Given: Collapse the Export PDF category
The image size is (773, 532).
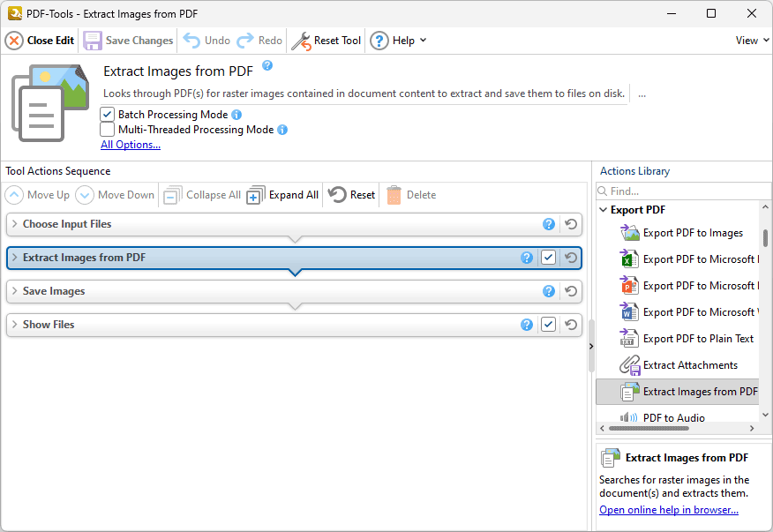Looking at the screenshot, I should tap(604, 210).
